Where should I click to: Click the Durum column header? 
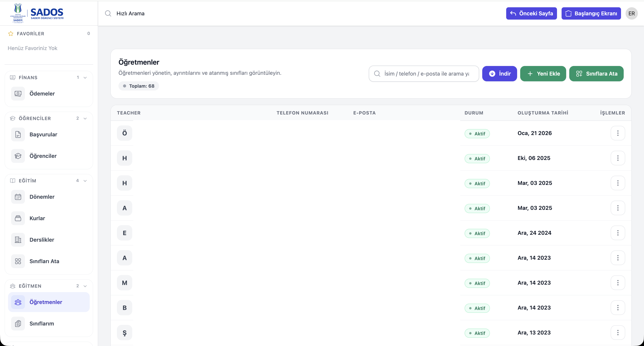click(x=474, y=113)
